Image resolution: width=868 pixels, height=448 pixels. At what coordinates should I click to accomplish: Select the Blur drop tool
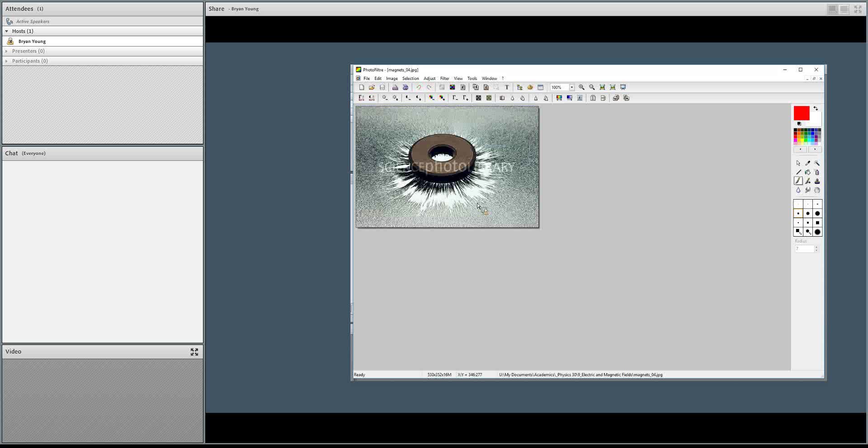(798, 190)
